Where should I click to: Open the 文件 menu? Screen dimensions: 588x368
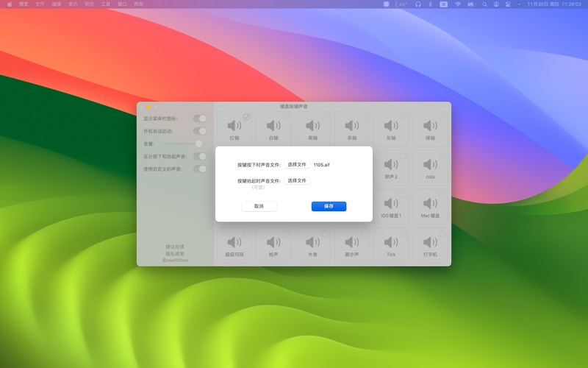40,4
